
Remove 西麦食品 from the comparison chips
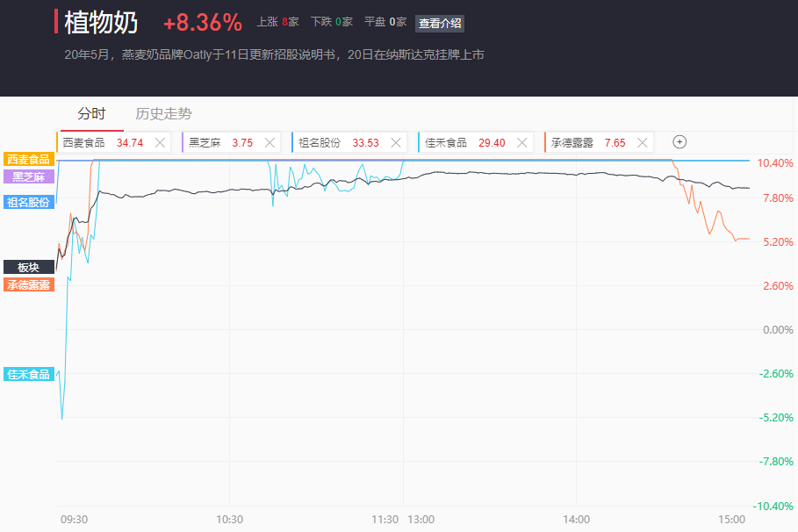point(160,142)
